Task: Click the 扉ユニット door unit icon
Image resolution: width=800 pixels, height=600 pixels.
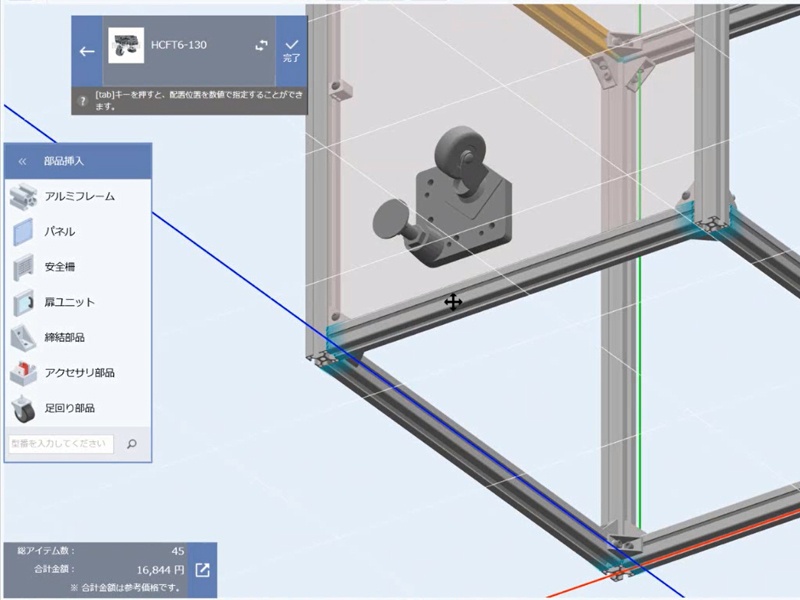Action: point(22,302)
